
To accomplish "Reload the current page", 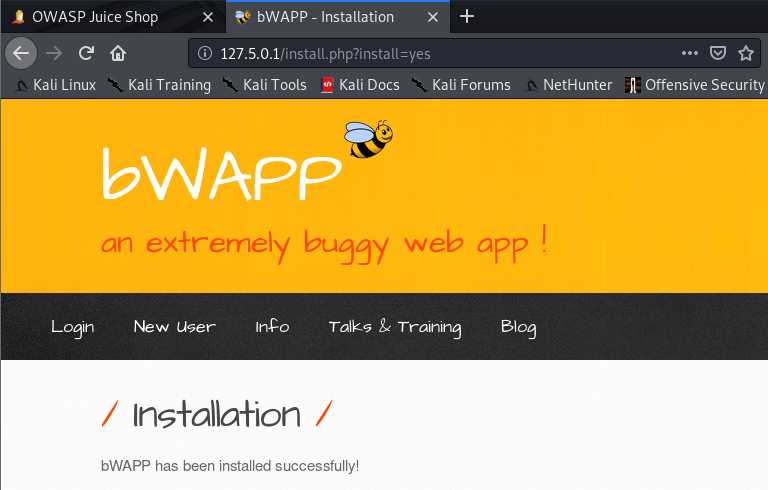I will pyautogui.click(x=86, y=53).
